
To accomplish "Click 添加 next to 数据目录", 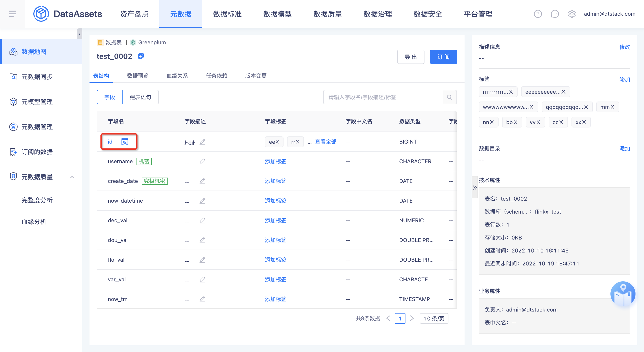I will (x=625, y=149).
